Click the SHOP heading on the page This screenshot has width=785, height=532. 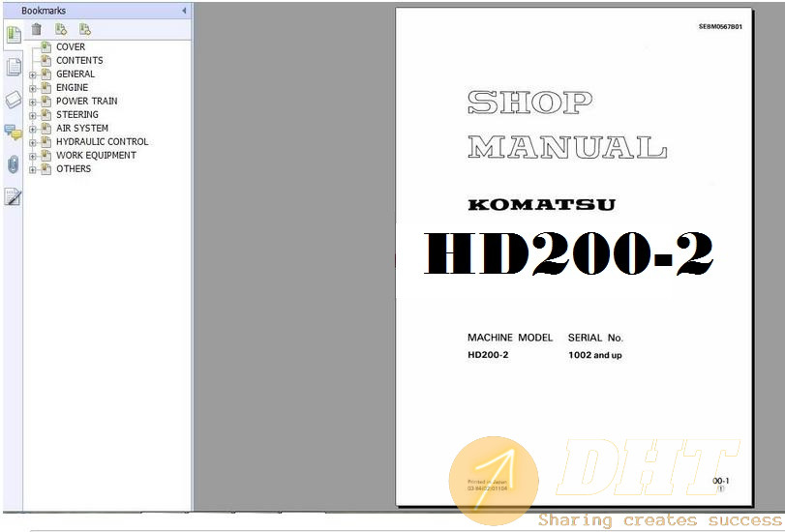click(x=530, y=103)
